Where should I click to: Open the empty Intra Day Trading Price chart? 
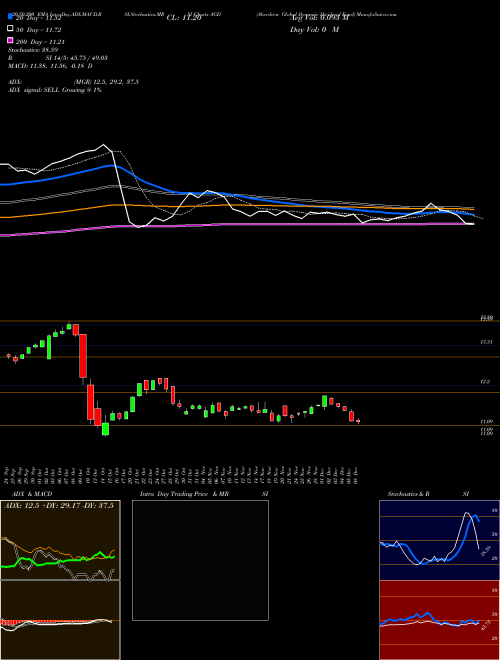200,560
